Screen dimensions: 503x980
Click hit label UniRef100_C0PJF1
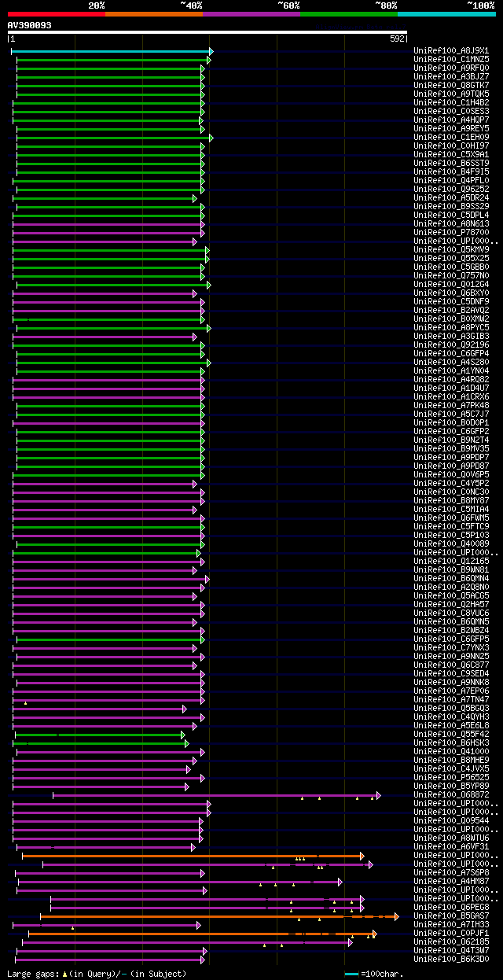[x=451, y=934]
